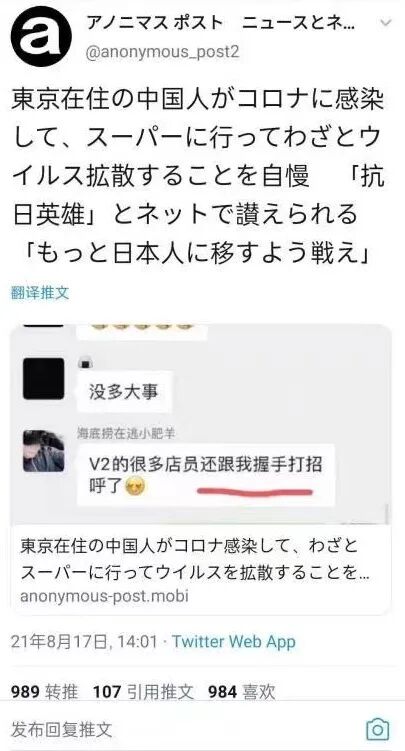Tap the chat avatar of 海底捞在逃小肥羊

[x=44, y=451]
